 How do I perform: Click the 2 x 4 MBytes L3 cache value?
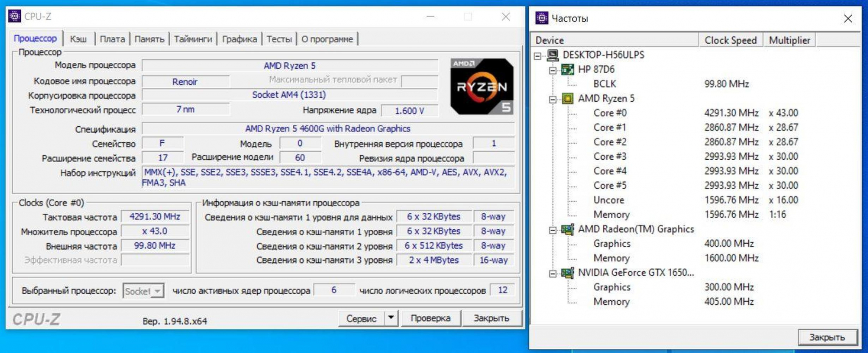pos(434,260)
